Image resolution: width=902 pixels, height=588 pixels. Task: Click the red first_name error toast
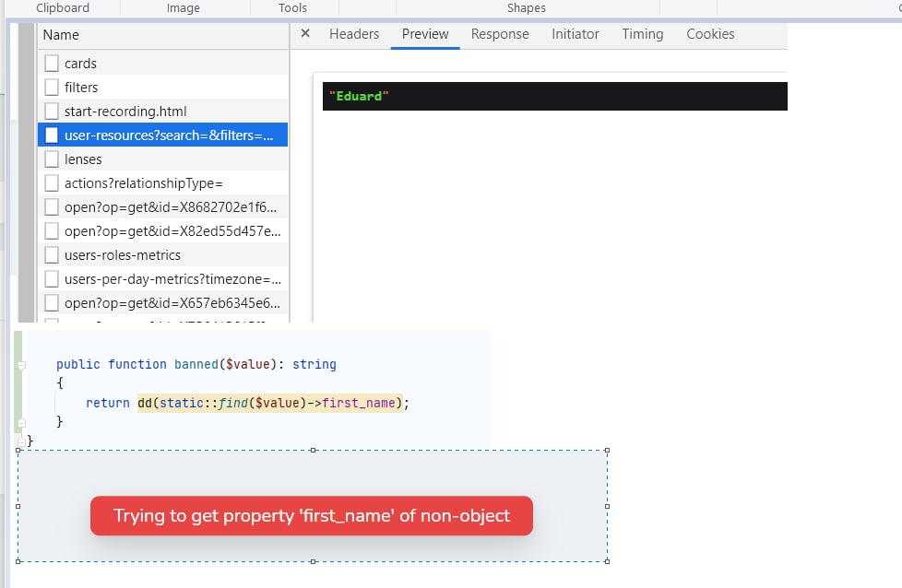[312, 516]
